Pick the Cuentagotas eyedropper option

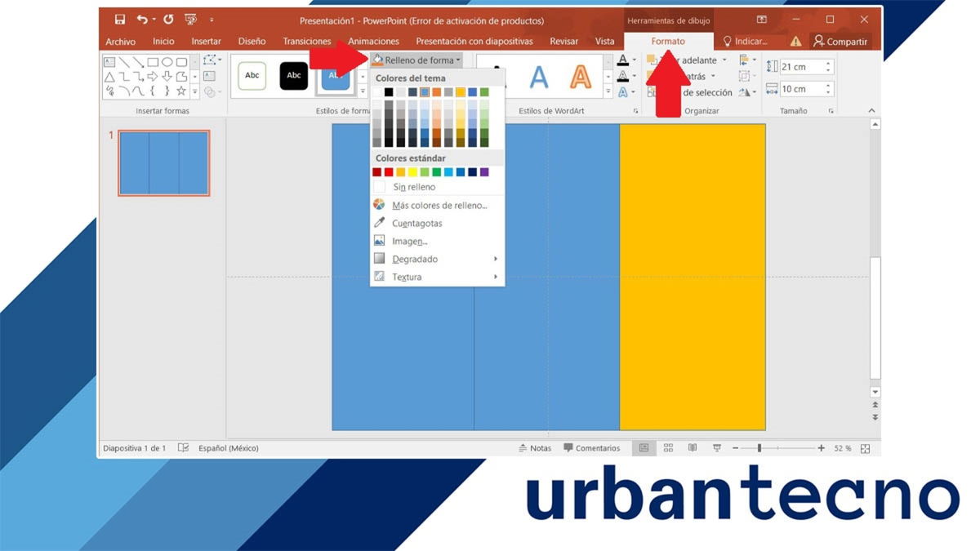(417, 223)
